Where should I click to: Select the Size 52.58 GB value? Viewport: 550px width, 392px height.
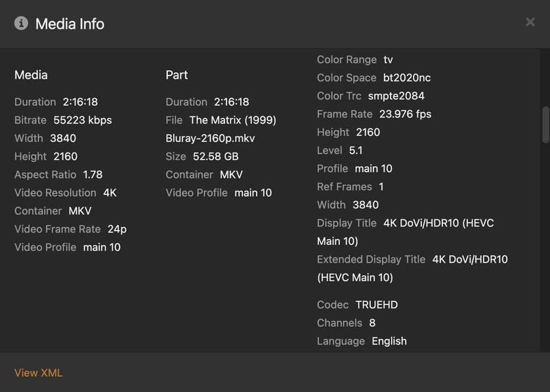[x=216, y=156]
